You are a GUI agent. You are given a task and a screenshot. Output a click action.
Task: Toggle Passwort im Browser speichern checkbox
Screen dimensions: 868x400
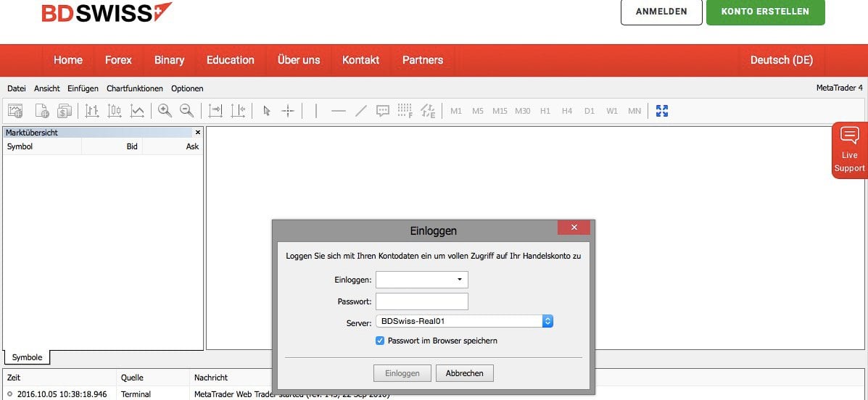tap(380, 341)
